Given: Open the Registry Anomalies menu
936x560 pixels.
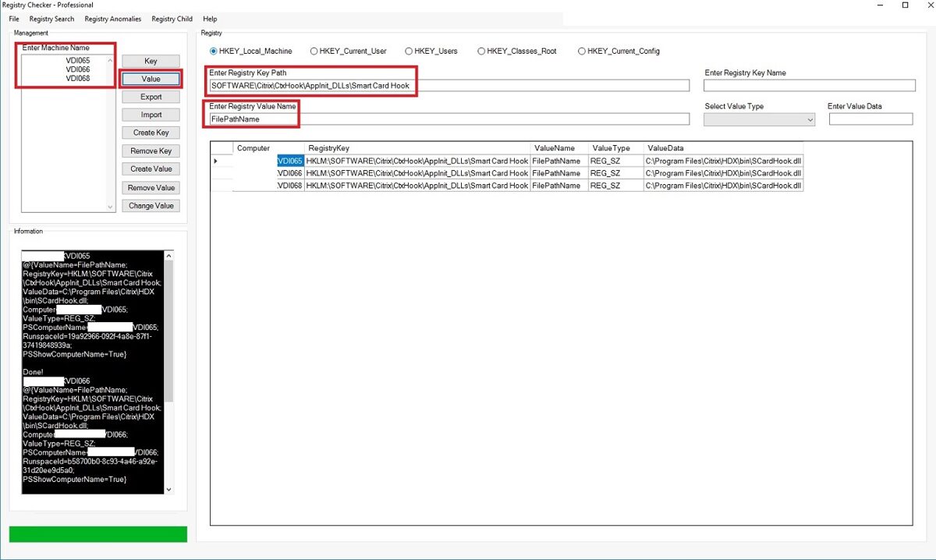Looking at the screenshot, I should coord(113,19).
